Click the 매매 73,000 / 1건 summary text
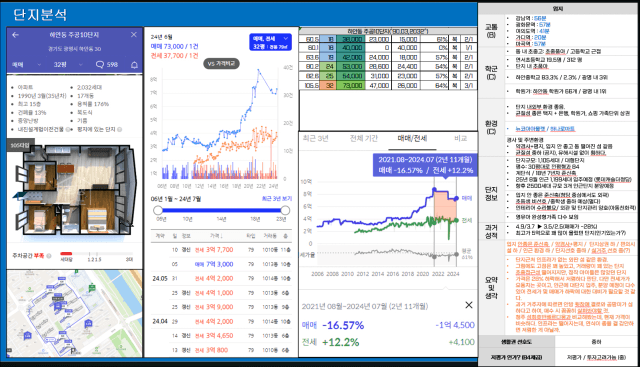This screenshot has height=367, width=640. pyautogui.click(x=175, y=47)
